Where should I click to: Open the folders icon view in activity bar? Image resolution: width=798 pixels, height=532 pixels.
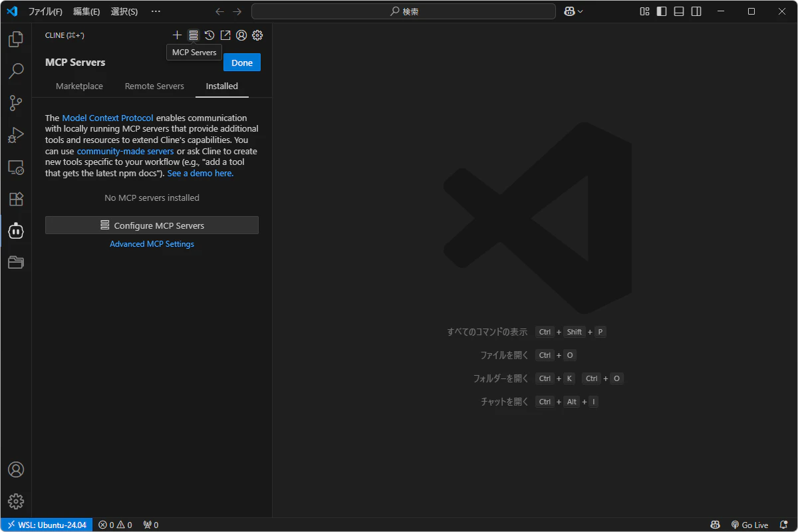tap(16, 263)
